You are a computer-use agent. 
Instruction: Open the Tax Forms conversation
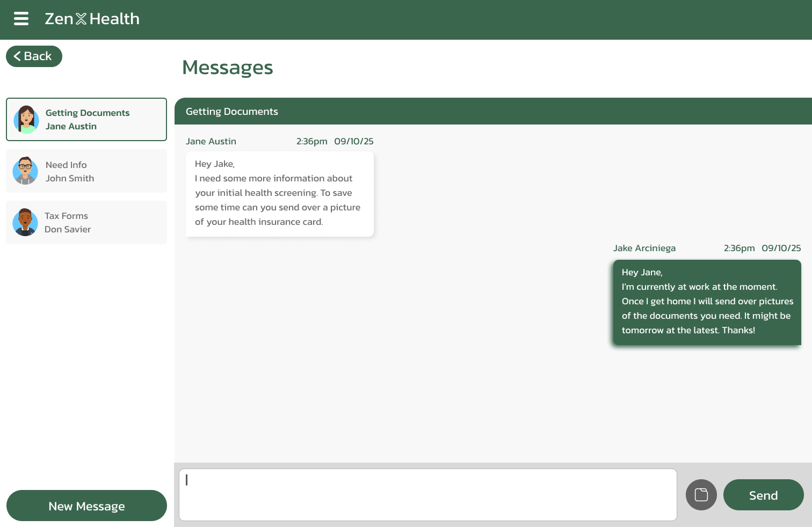coord(86,222)
